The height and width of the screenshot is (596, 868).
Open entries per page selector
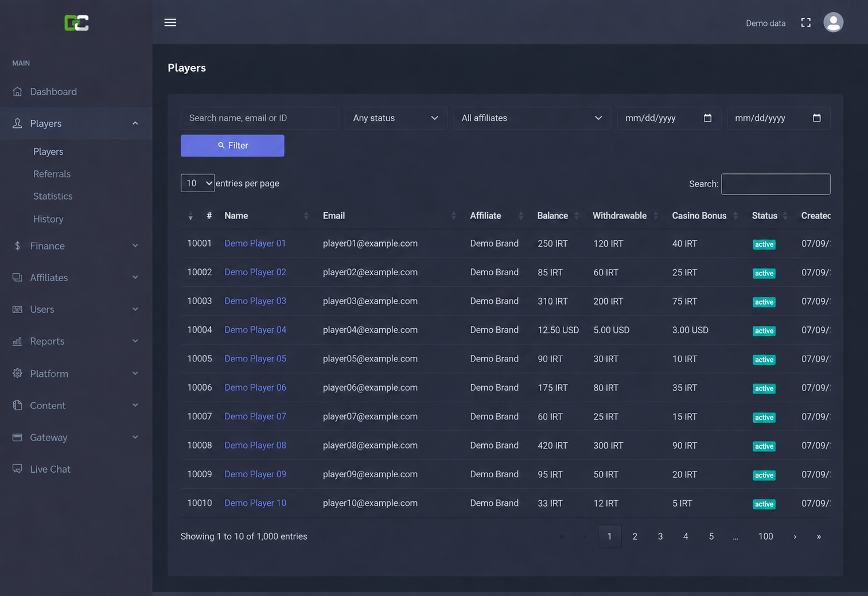pyautogui.click(x=198, y=183)
